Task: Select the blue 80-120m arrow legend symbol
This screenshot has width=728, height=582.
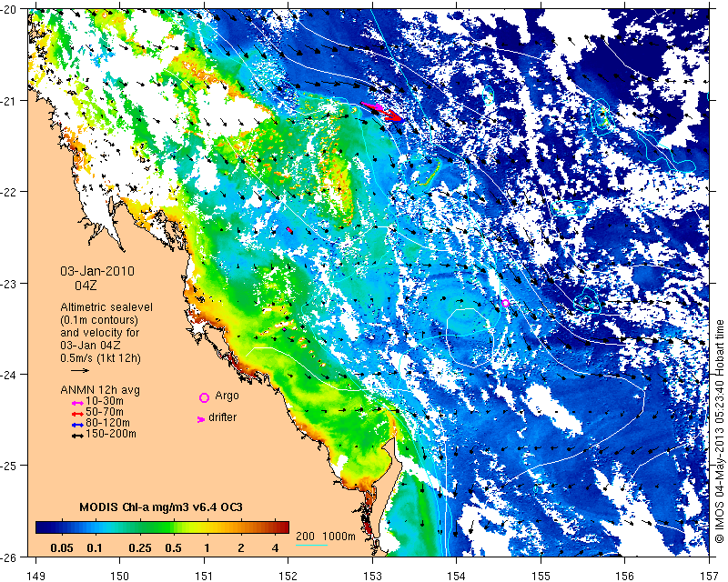Action: tap(77, 424)
